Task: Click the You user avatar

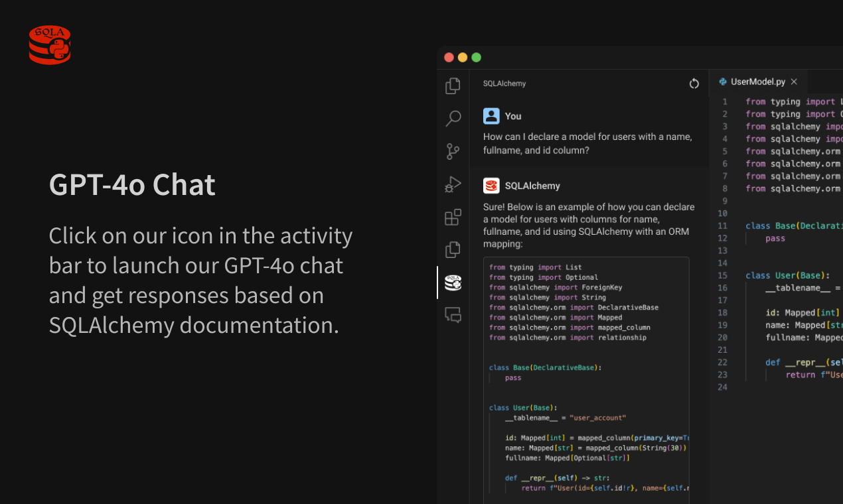Action: click(491, 116)
